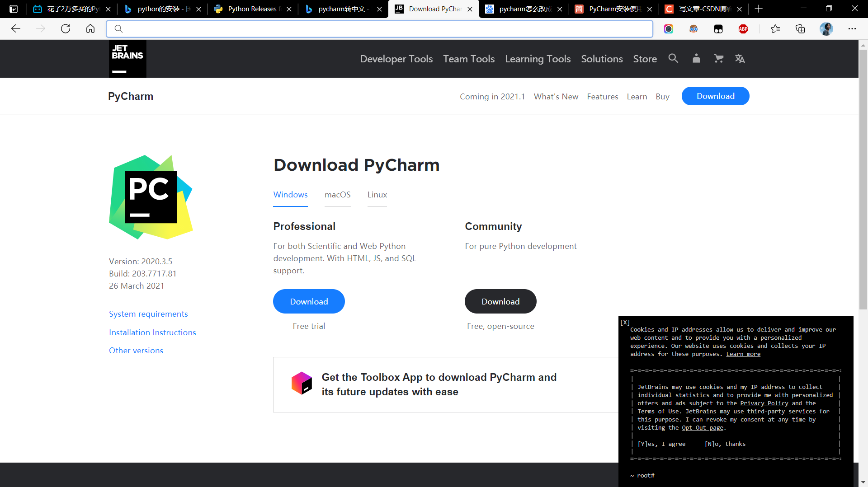
Task: Close the Python Releases tab
Action: click(x=289, y=9)
